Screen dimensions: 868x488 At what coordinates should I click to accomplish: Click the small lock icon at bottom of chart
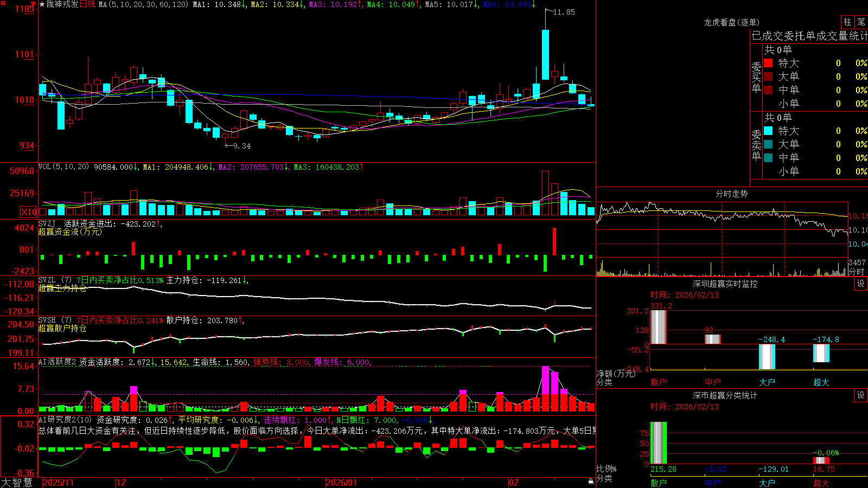pos(591,481)
